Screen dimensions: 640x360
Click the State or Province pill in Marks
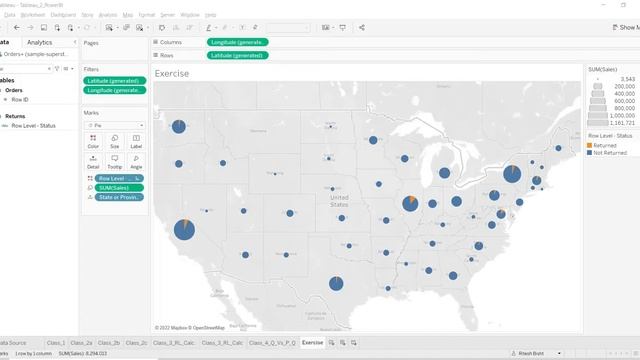click(x=119, y=197)
